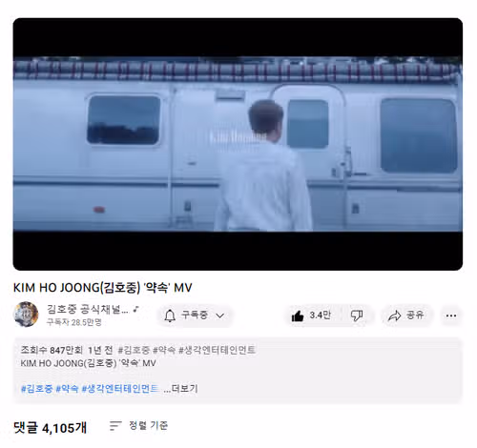
Task: Click the music note badge by channel name
Action: 136,309
